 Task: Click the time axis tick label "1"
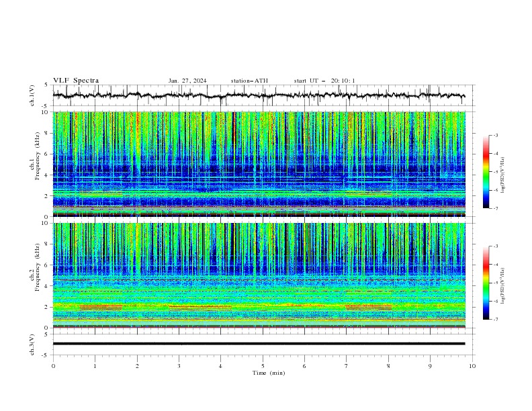(95, 366)
